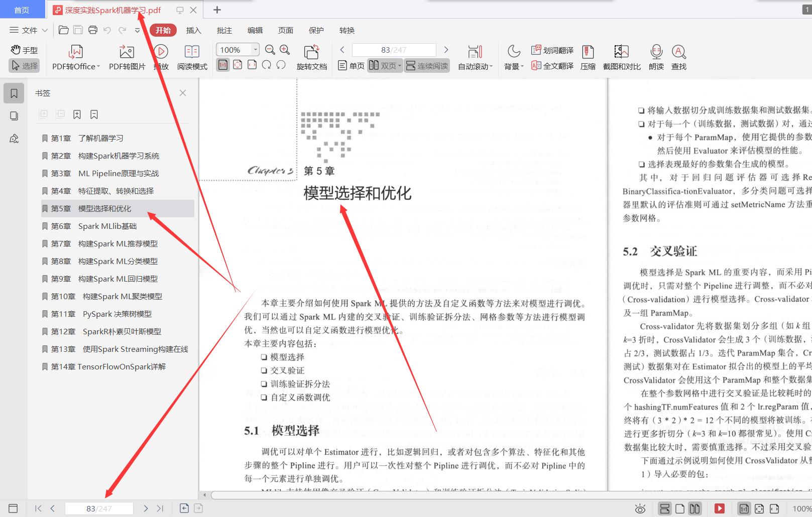Switch to the 插入 tab
The image size is (812, 517).
tap(193, 30)
